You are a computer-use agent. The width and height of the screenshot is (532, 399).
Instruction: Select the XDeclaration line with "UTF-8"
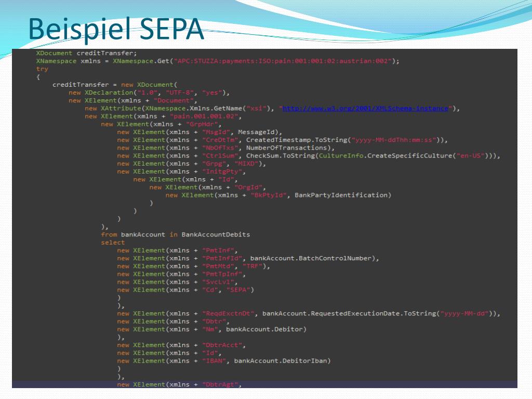(x=149, y=92)
